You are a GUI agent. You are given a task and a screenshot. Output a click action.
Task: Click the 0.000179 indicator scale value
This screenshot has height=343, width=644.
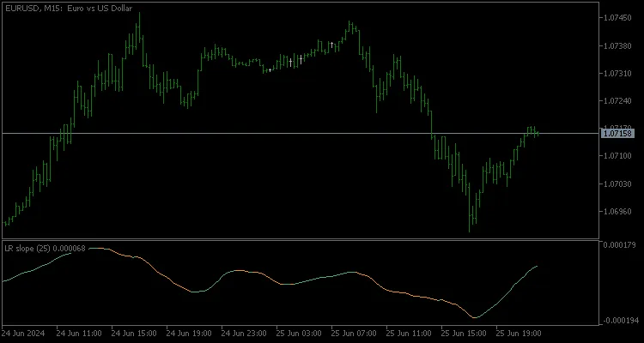(621, 245)
